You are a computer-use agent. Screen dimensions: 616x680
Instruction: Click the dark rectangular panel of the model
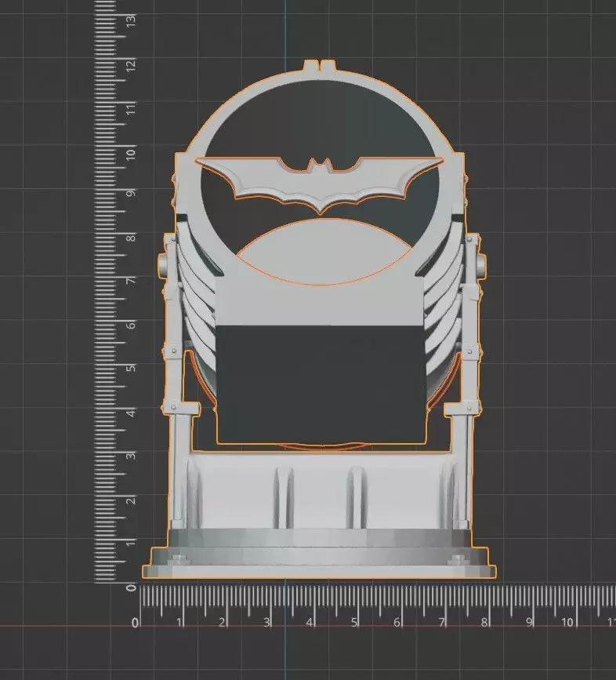pyautogui.click(x=320, y=384)
